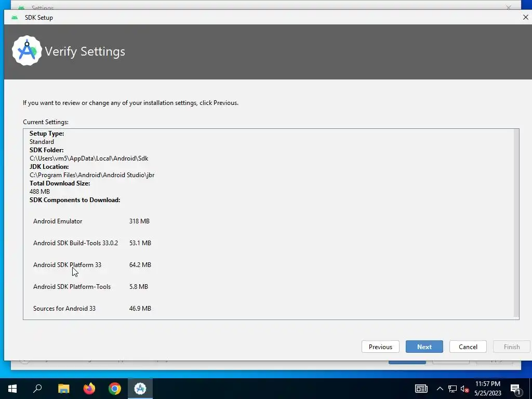Viewport: 532px width, 399px height.
Task: Open taskbar search magnifier
Action: tap(37, 389)
